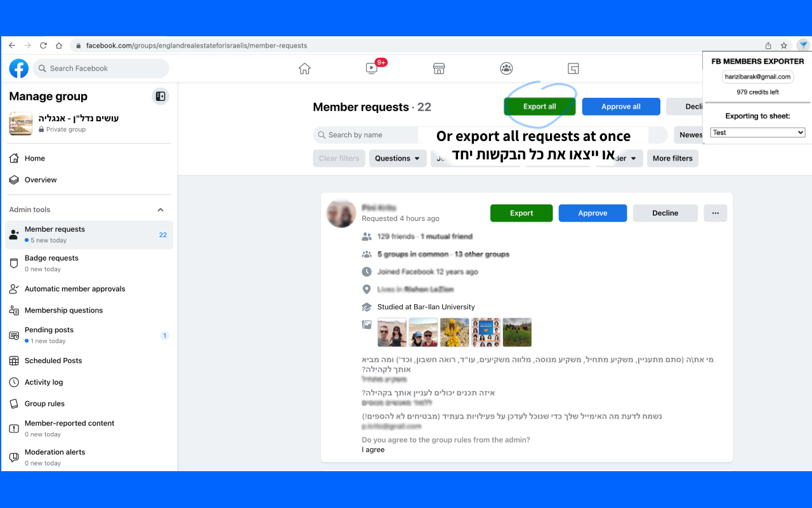Image resolution: width=812 pixels, height=508 pixels.
Task: Open the Gaming icon in top navigation
Action: 573,68
